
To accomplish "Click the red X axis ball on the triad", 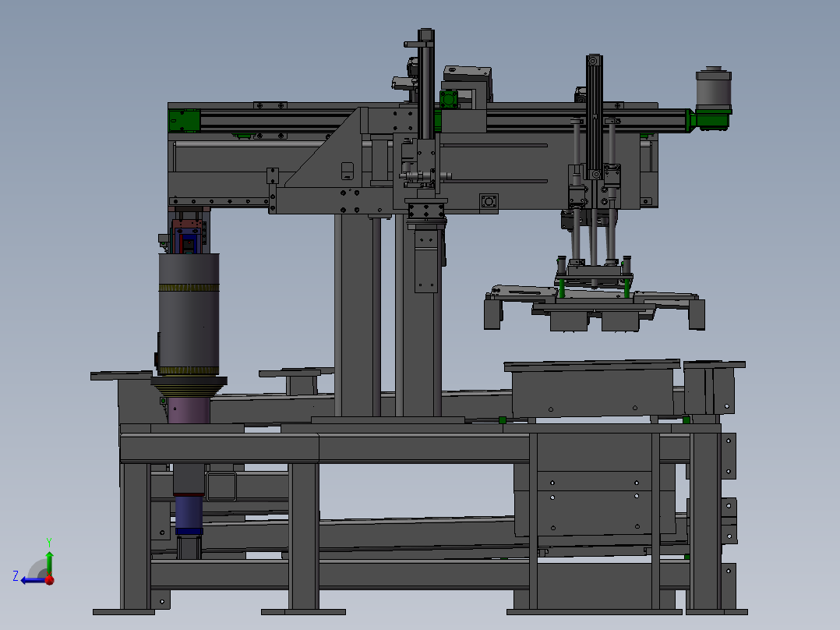I will click(50, 579).
